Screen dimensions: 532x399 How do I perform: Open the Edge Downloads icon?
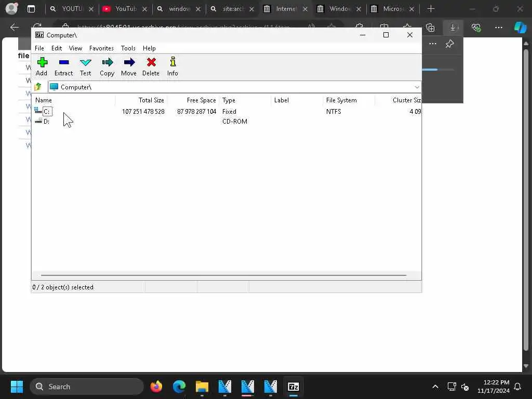coord(453,28)
